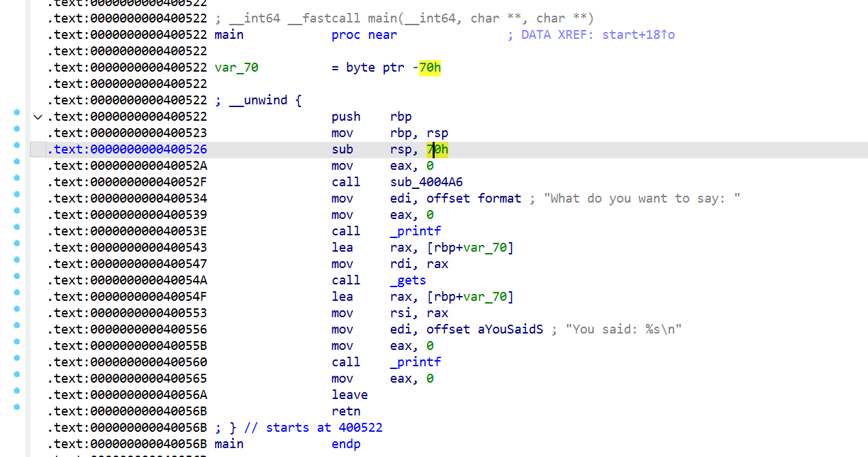
Task: Open the first _printf call target
Action: 416,231
